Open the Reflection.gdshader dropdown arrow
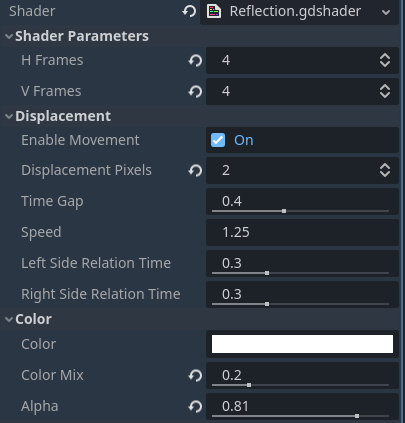Viewport: 405px width, 423px height. click(x=386, y=12)
